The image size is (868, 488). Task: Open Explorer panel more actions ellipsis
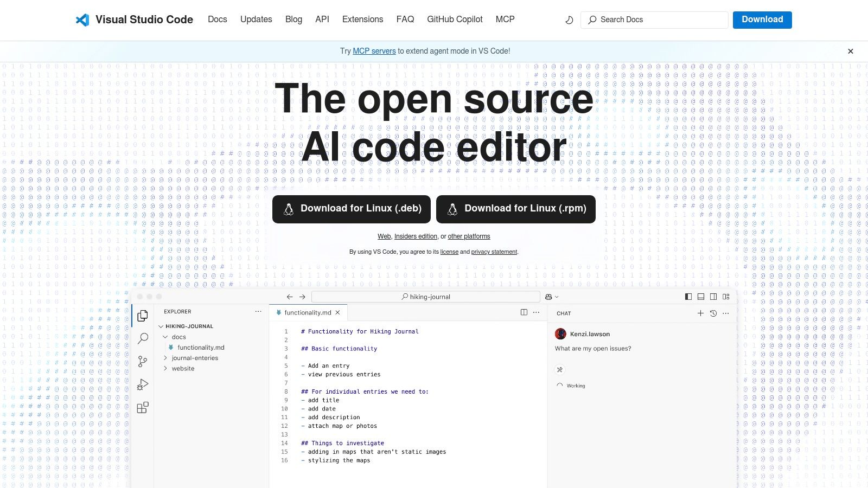(x=258, y=311)
